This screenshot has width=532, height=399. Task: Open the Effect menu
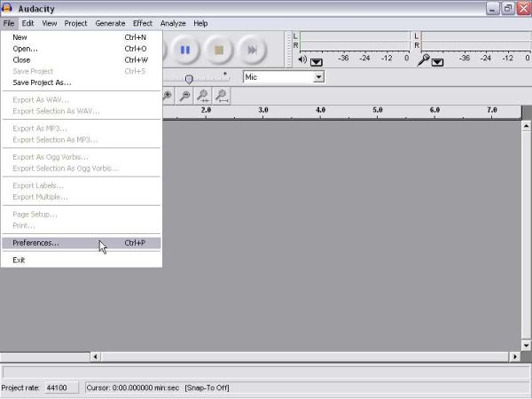(143, 23)
